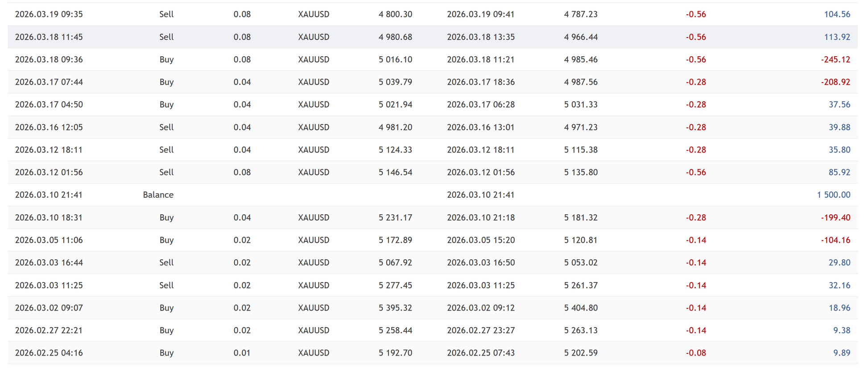The height and width of the screenshot is (369, 868).
Task: Select the open price 5 277.45
Action: 395,285
